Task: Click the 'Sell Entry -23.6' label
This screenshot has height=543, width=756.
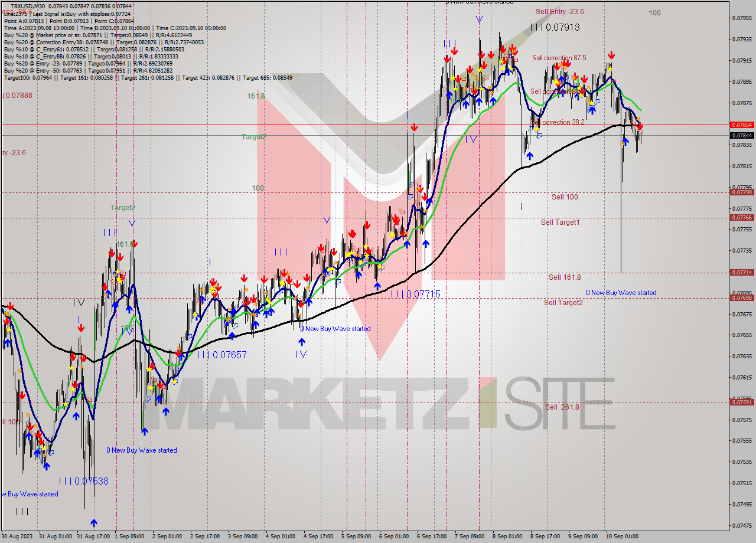Action: tap(559, 11)
